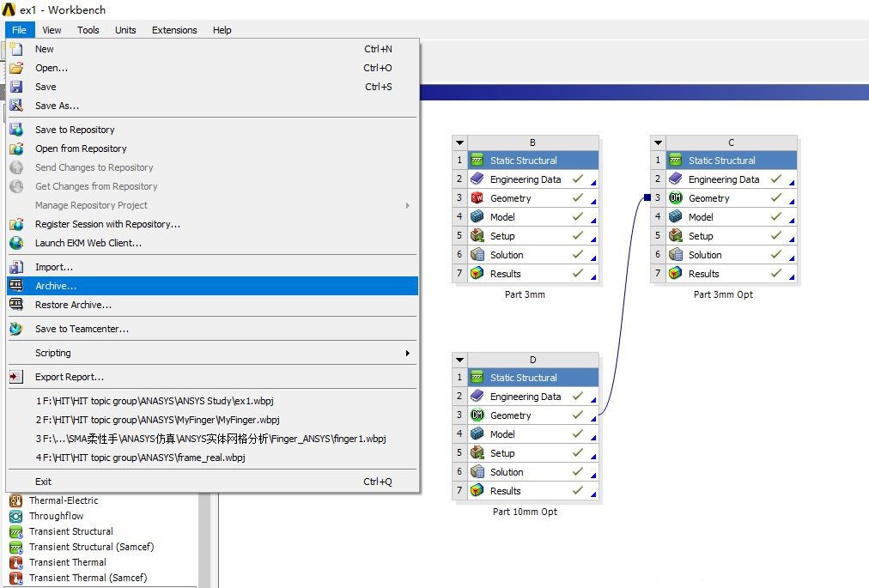Select Transient Structural (Samcef) in the toolbox
The image size is (869, 588).
point(91,547)
